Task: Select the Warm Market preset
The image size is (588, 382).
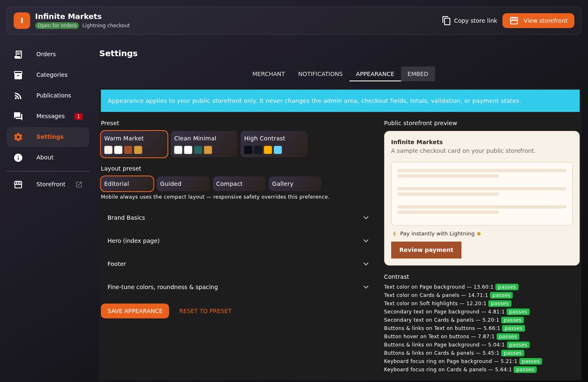Action: point(134,144)
